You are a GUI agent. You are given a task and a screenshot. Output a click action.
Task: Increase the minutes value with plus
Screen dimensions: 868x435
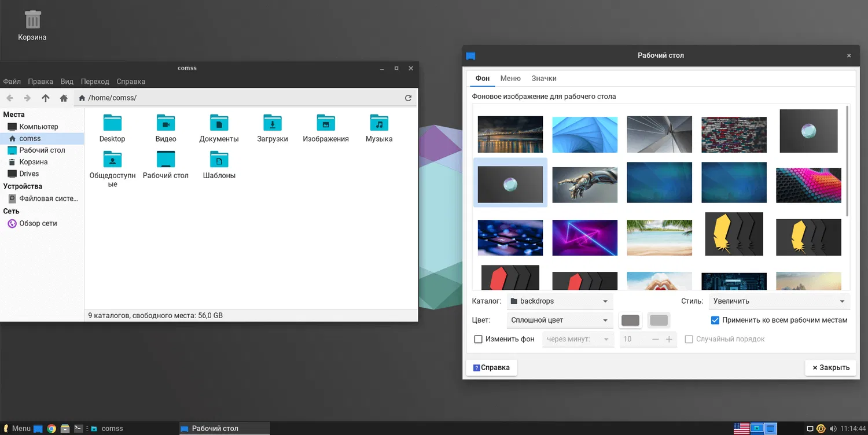coord(670,339)
